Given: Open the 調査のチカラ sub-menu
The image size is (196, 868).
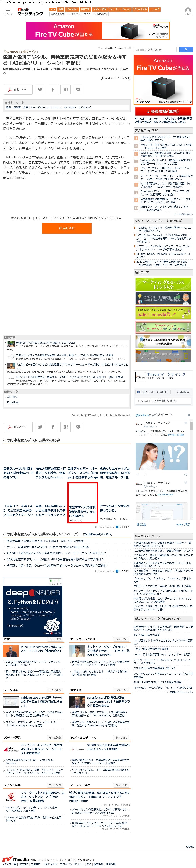Looking at the screenshot, I should point(57,14).
